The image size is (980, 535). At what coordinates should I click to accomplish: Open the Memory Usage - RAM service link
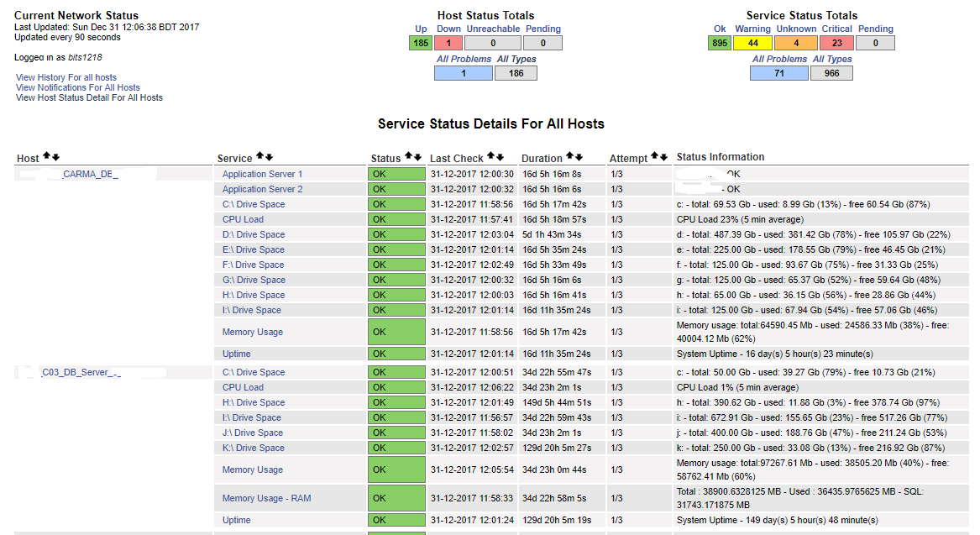pos(267,498)
